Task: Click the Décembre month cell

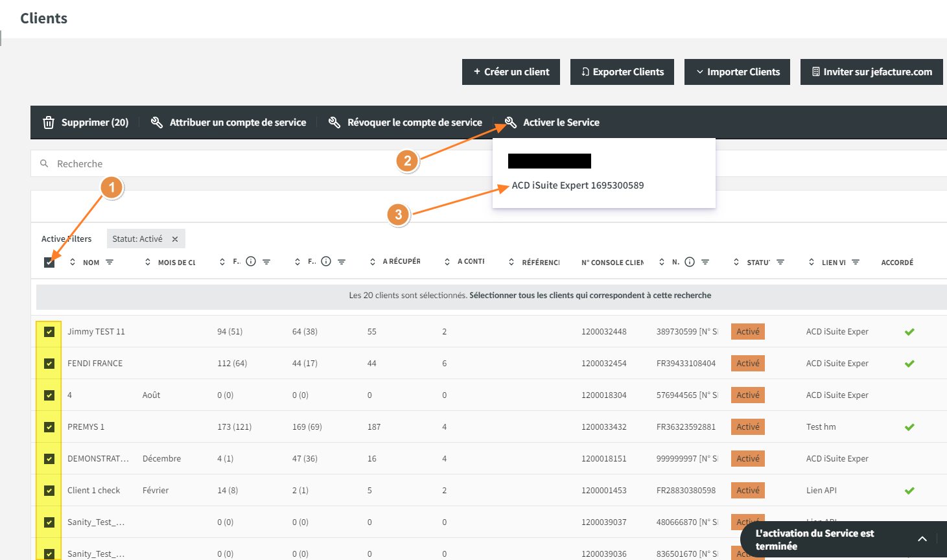Action: pyautogui.click(x=161, y=459)
